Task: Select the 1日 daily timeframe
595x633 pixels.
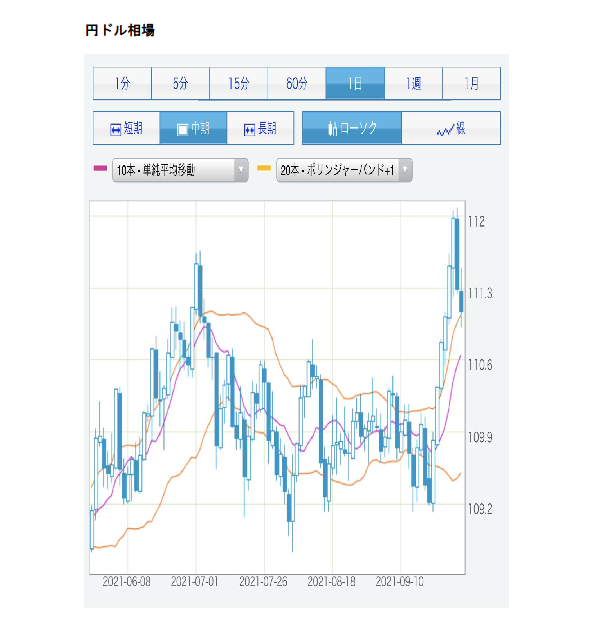Action: coord(355,84)
